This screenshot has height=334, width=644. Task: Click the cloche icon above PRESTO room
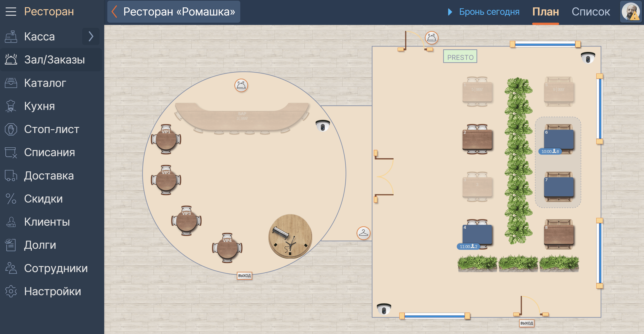(432, 38)
